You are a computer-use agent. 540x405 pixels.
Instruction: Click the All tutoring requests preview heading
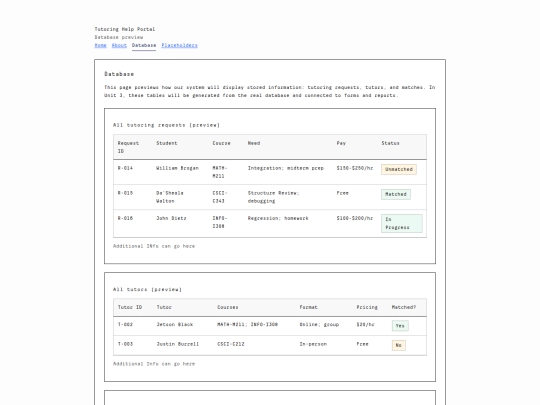pyautogui.click(x=166, y=125)
